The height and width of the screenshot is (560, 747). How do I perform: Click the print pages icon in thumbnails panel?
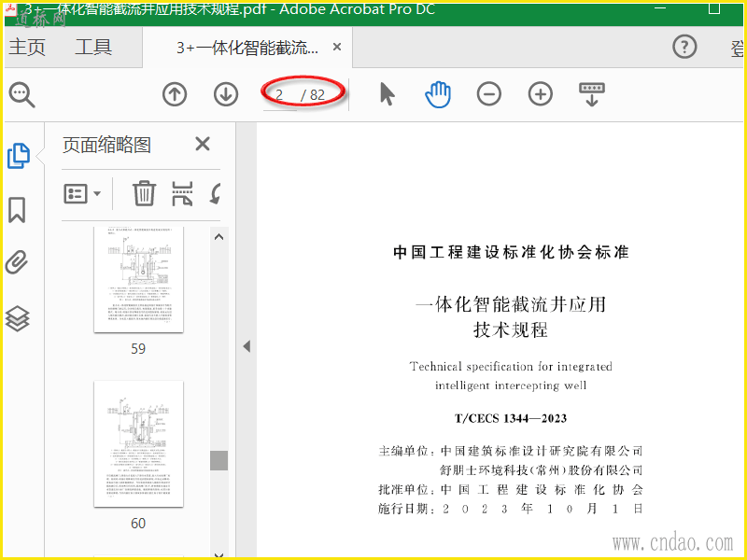[x=182, y=193]
